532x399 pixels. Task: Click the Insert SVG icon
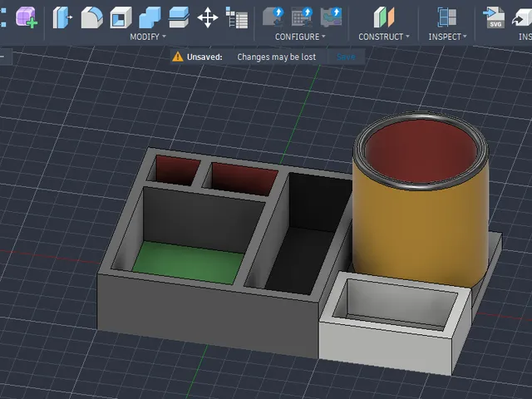(x=494, y=17)
